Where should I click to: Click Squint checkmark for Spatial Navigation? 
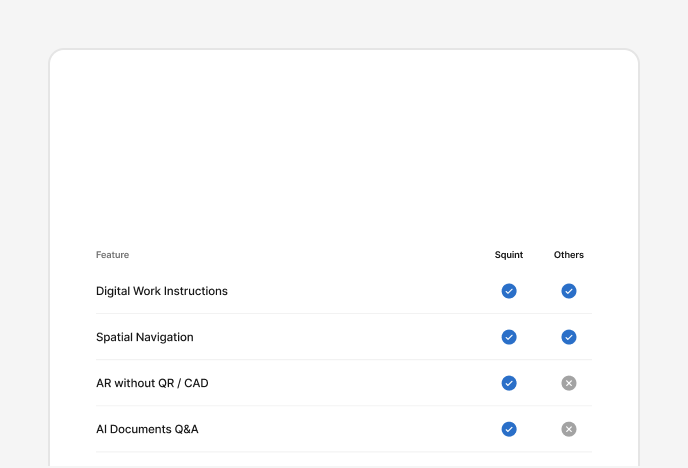click(x=509, y=337)
